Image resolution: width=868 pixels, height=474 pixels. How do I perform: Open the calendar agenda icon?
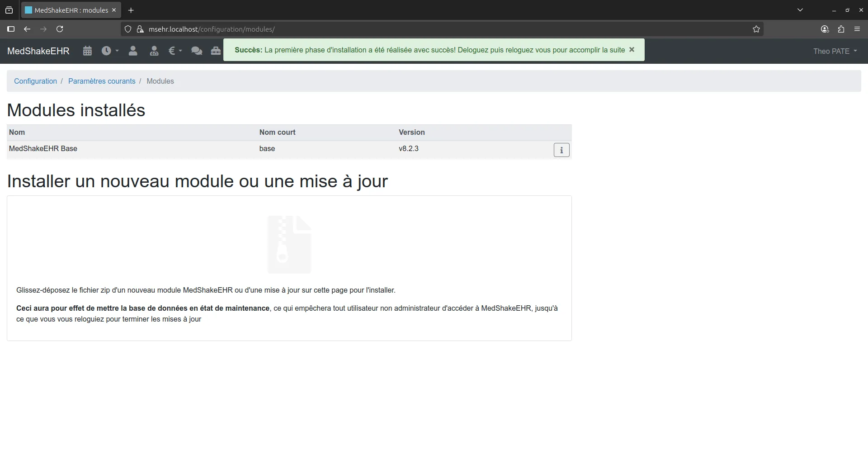pos(87,51)
